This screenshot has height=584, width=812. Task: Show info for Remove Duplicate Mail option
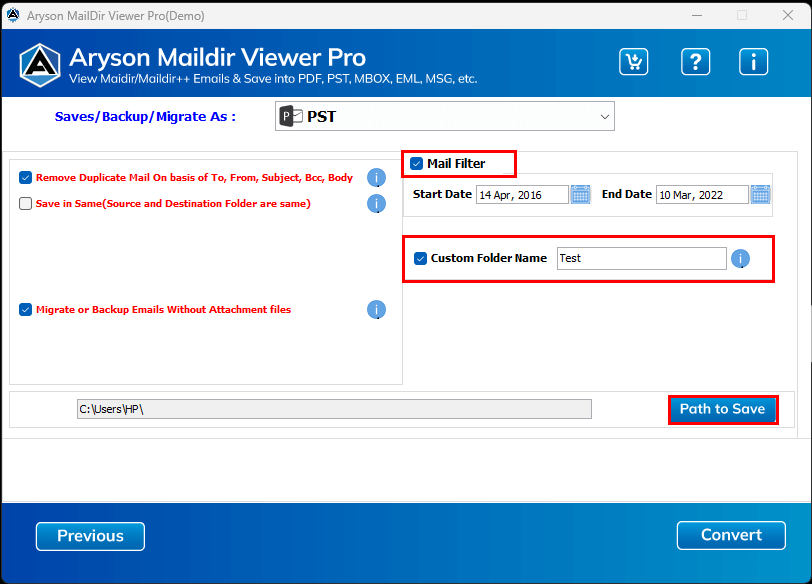[x=376, y=178]
